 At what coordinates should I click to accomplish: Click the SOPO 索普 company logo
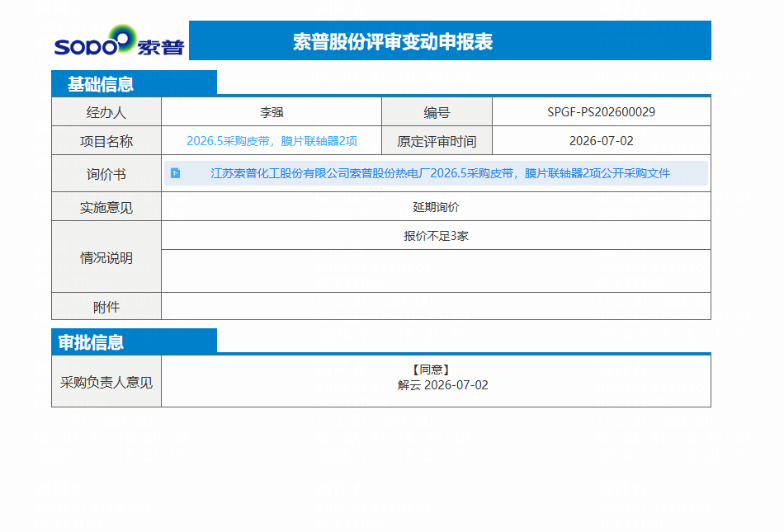(x=119, y=40)
